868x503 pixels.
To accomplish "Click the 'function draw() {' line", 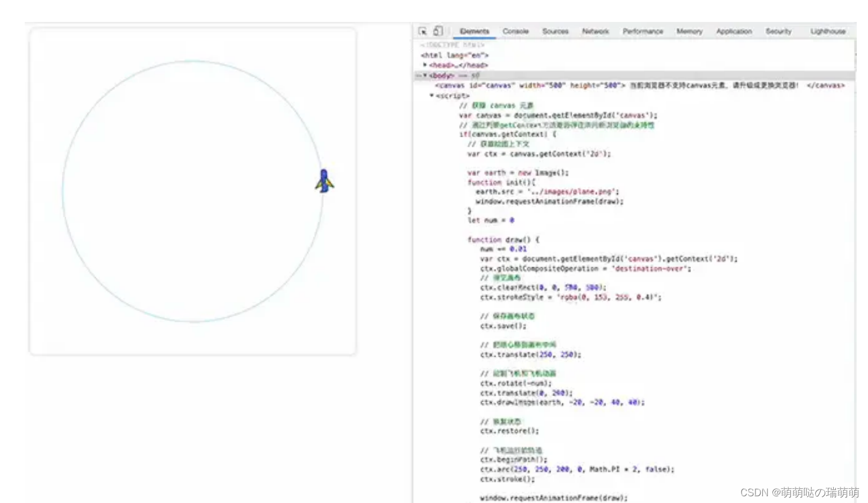I will tap(503, 240).
